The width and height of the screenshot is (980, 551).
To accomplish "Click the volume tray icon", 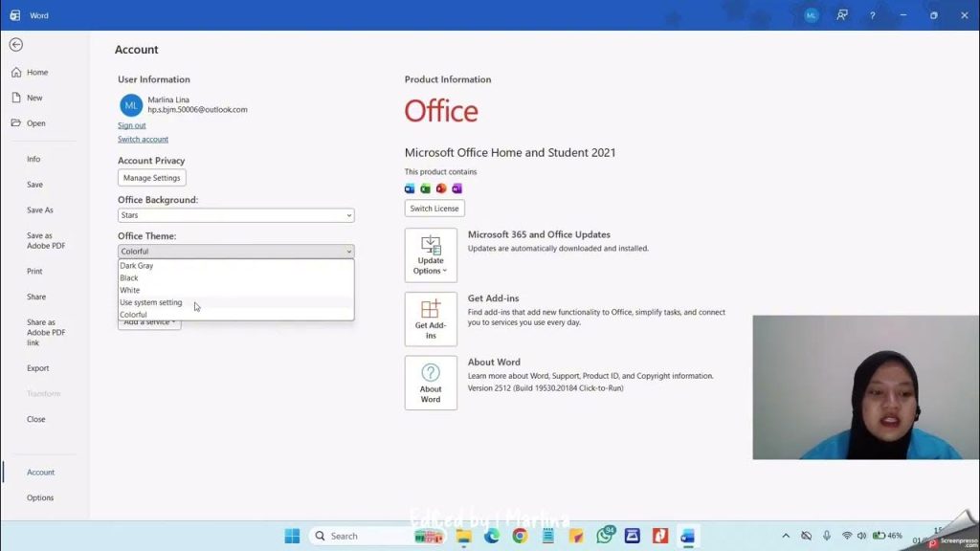I will (x=862, y=536).
